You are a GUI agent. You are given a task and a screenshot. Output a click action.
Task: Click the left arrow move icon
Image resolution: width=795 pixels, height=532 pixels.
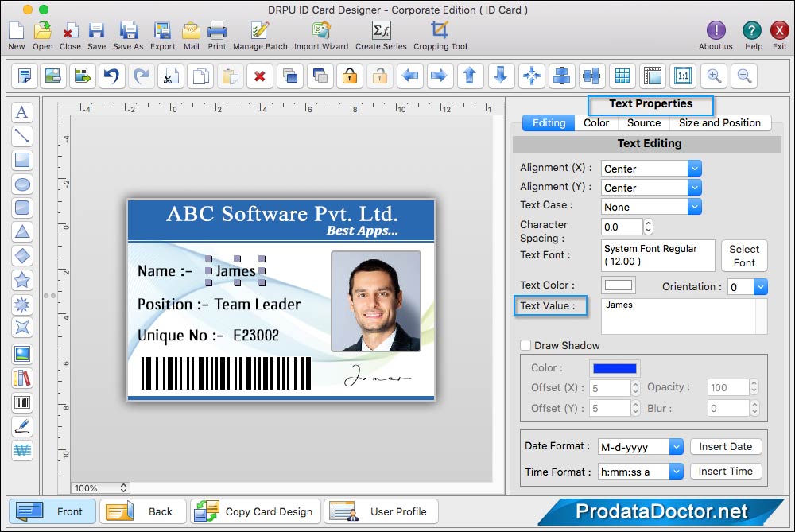pyautogui.click(x=409, y=76)
